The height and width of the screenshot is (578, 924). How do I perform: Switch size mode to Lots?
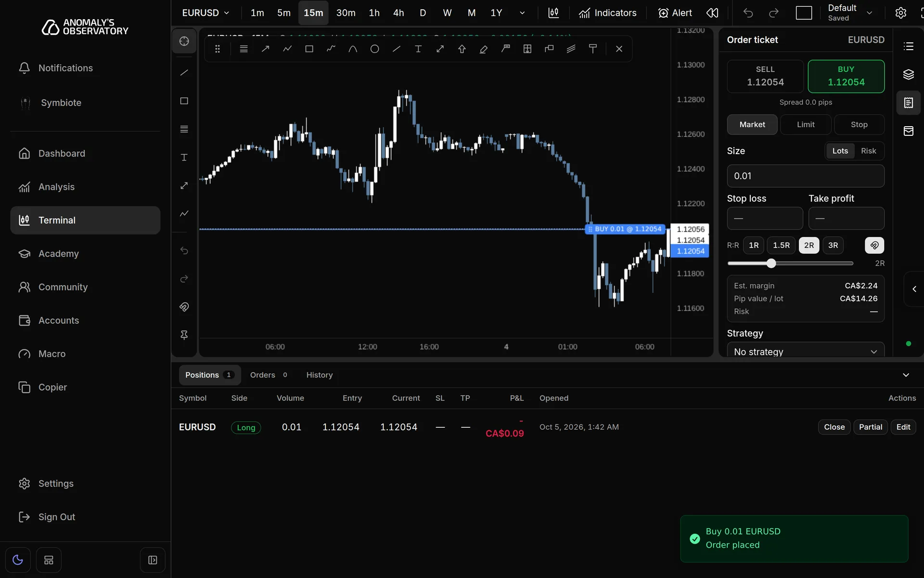(840, 151)
